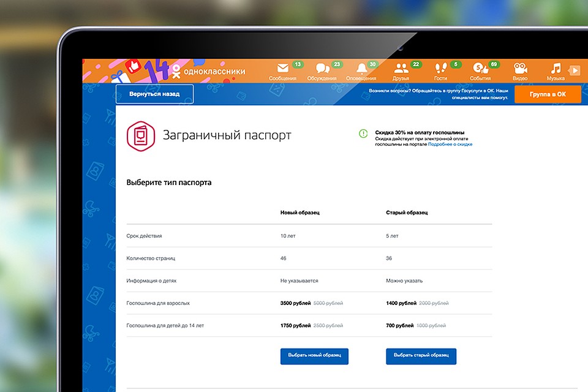Click the Заграничный паспорт heading
This screenshot has width=588, height=392.
tap(227, 135)
